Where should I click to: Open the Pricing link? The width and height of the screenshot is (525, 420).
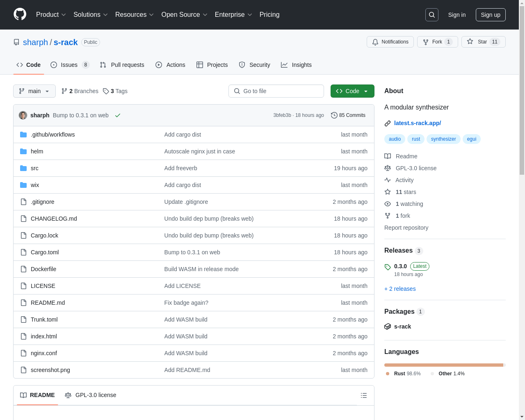click(269, 15)
